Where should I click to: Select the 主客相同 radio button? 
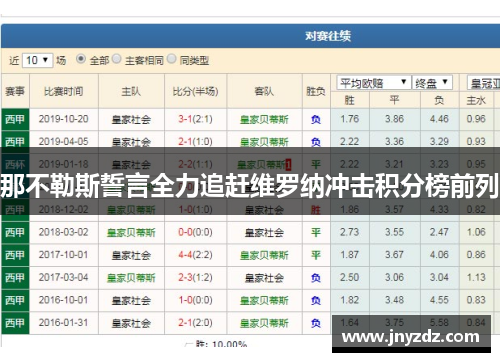click(117, 59)
